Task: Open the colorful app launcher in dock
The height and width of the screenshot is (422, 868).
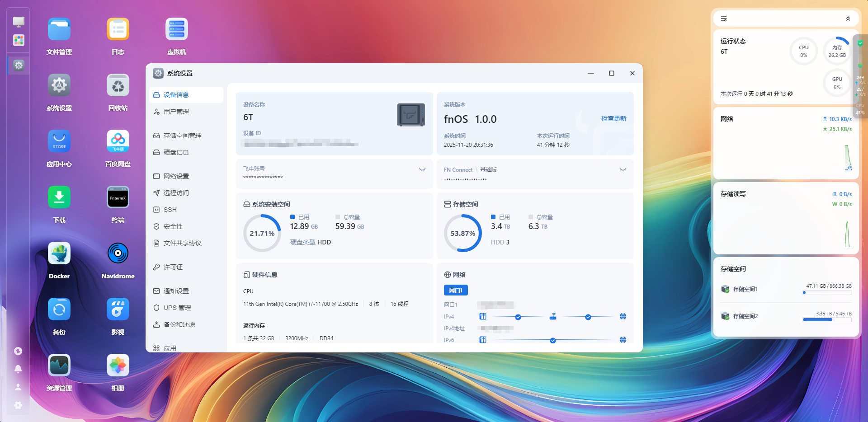Action: pos(19,40)
